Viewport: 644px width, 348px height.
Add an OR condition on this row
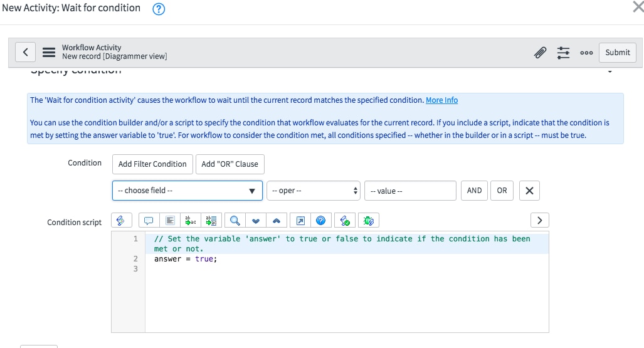(x=502, y=191)
